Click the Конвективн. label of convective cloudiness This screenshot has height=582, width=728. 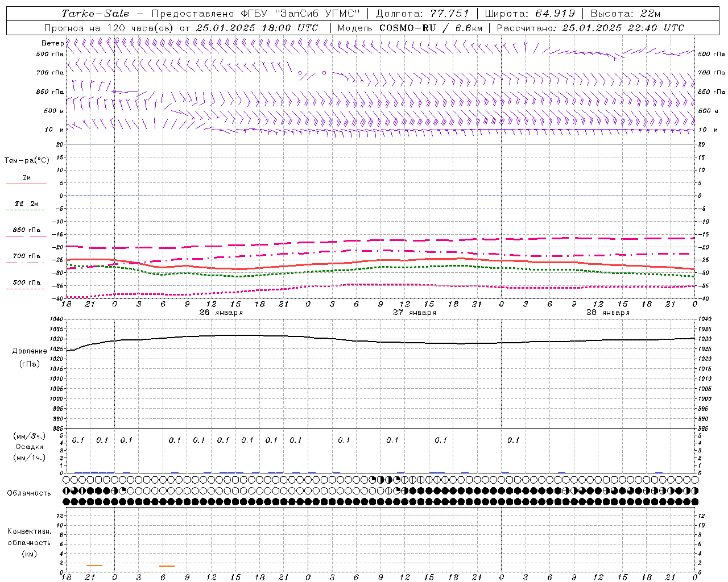coord(29,531)
